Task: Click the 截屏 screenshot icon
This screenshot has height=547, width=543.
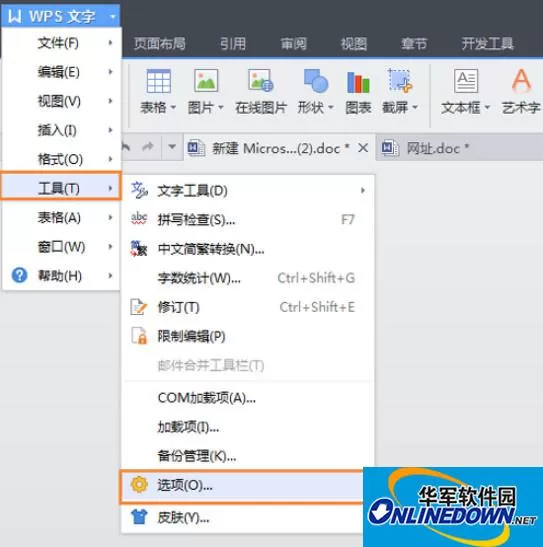Action: point(400,81)
